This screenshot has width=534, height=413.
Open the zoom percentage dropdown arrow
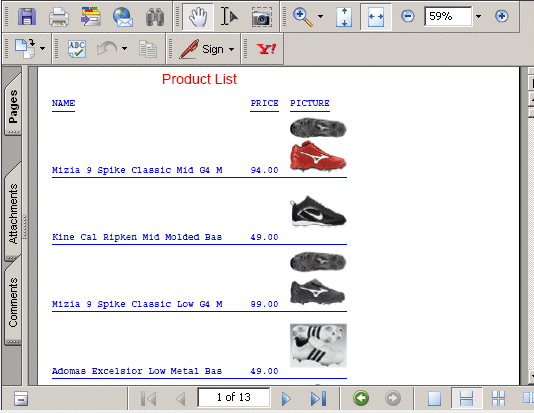point(478,16)
